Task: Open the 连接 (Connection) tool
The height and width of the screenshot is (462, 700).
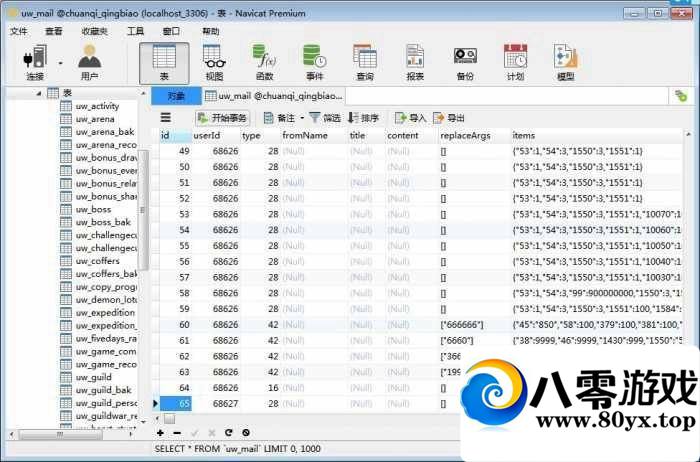Action: pyautogui.click(x=35, y=61)
